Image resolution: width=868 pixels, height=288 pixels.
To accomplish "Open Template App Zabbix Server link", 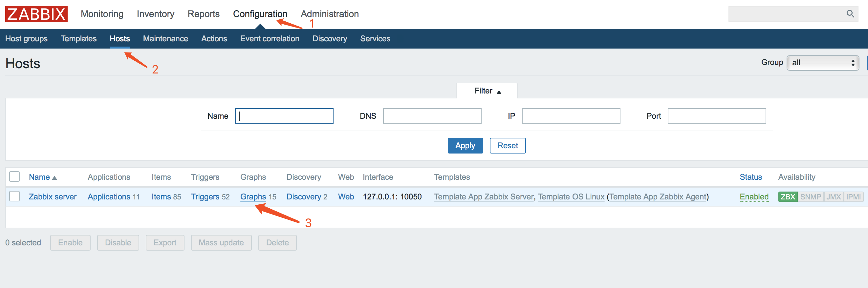I will (x=484, y=197).
